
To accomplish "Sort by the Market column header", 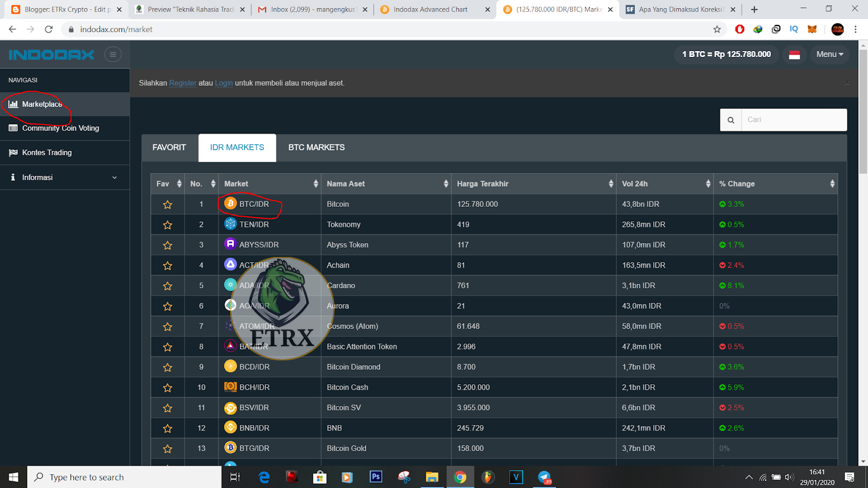I will (x=270, y=184).
